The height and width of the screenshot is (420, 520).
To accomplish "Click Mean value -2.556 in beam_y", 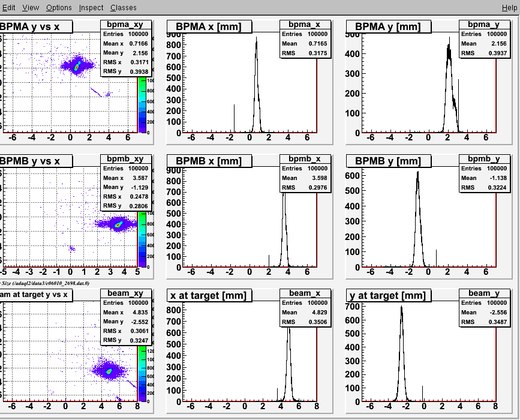I will coord(498,312).
